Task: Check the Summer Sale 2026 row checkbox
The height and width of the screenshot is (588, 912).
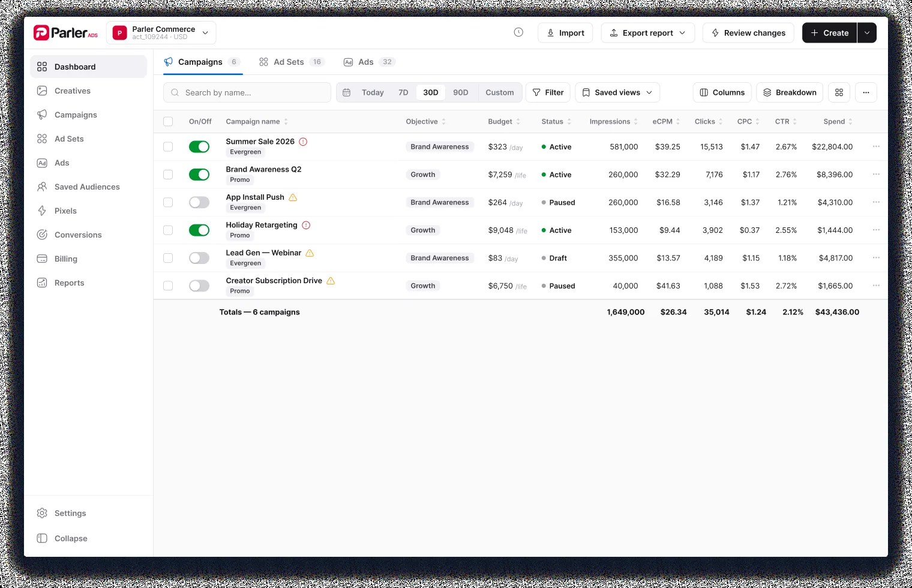Action: 168,146
